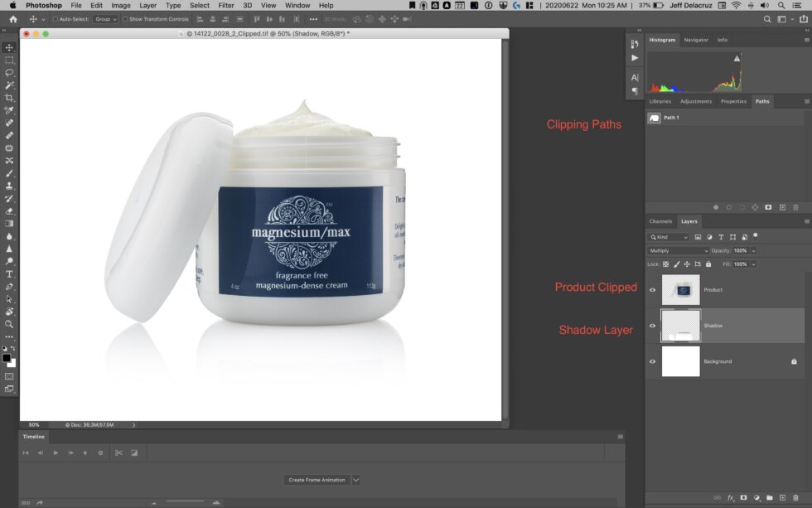The height and width of the screenshot is (508, 812).
Task: Switch to the Channels tab
Action: [x=661, y=221]
